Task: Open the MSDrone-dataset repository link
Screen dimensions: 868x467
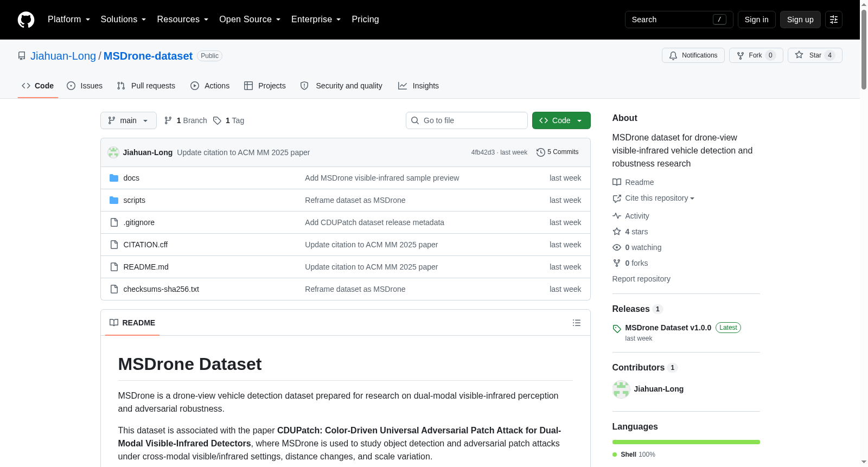Action: [x=148, y=56]
